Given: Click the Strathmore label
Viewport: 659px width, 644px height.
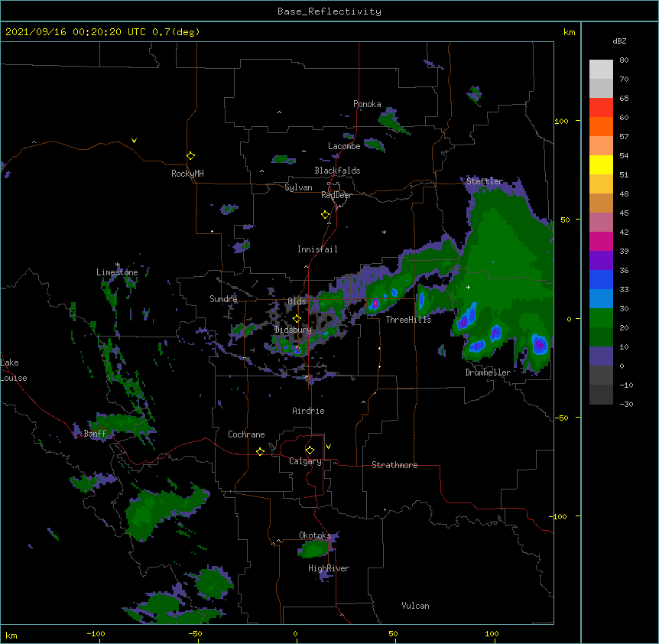Looking at the screenshot, I should tap(394, 465).
